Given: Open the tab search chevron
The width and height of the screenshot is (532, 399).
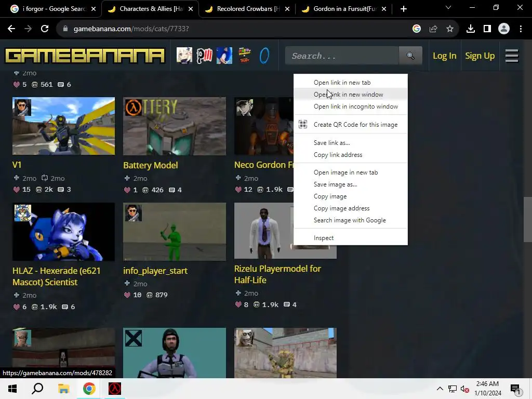Looking at the screenshot, I should pos(448,7).
